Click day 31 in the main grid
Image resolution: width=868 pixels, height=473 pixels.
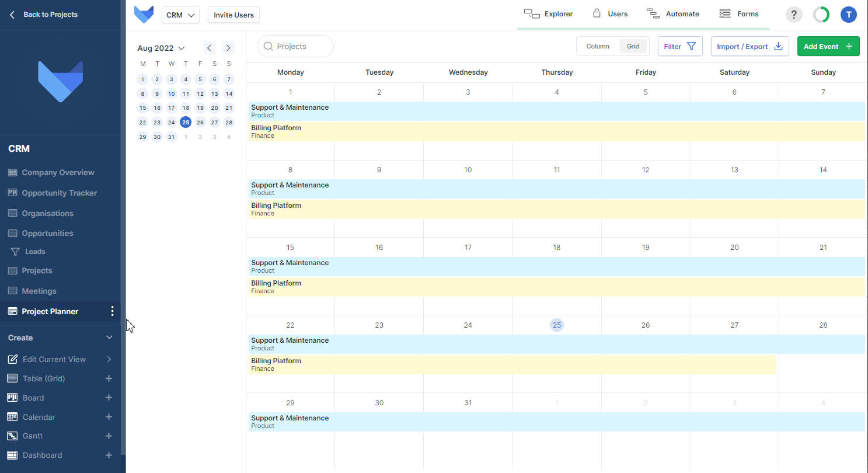coord(468,403)
